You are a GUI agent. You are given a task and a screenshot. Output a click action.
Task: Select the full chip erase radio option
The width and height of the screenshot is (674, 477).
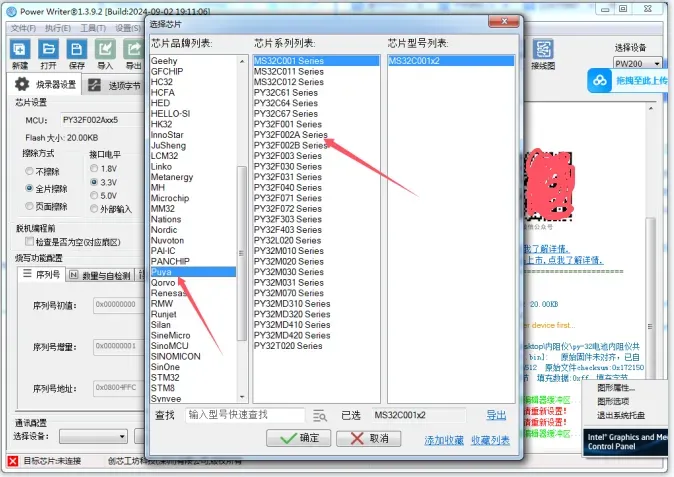[x=29, y=188]
